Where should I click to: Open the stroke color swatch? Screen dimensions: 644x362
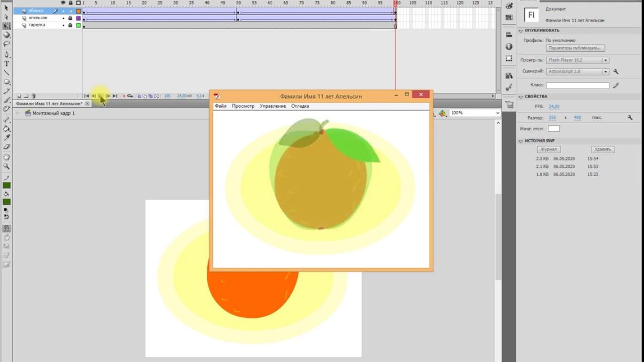(7, 186)
